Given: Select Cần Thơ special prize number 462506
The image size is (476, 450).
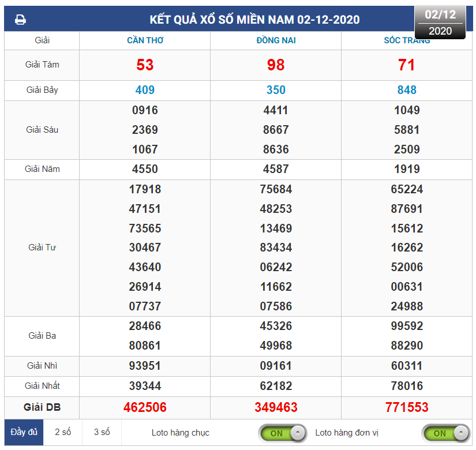Looking at the screenshot, I should coord(145,407).
